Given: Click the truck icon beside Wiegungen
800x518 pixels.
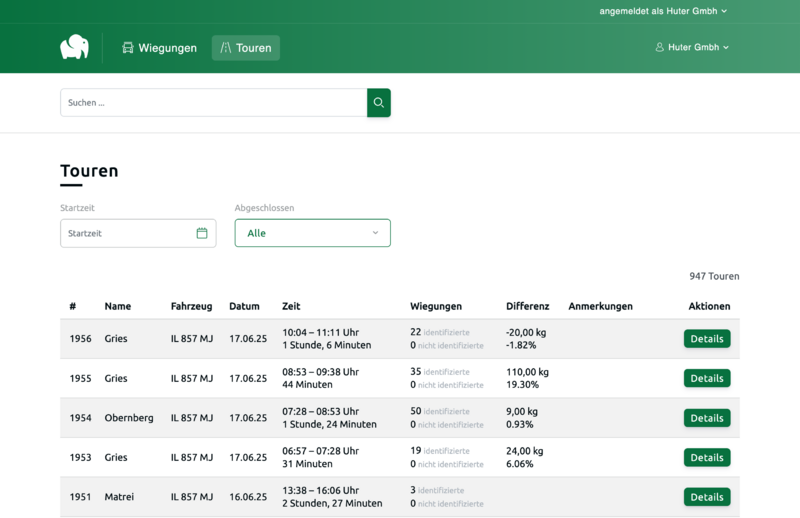Looking at the screenshot, I should click(x=128, y=48).
